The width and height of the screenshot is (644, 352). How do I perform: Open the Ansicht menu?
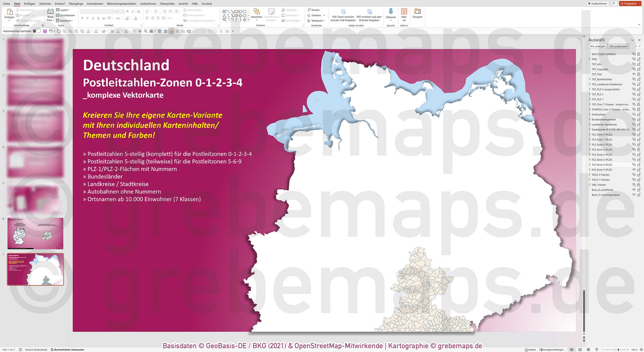point(183,4)
